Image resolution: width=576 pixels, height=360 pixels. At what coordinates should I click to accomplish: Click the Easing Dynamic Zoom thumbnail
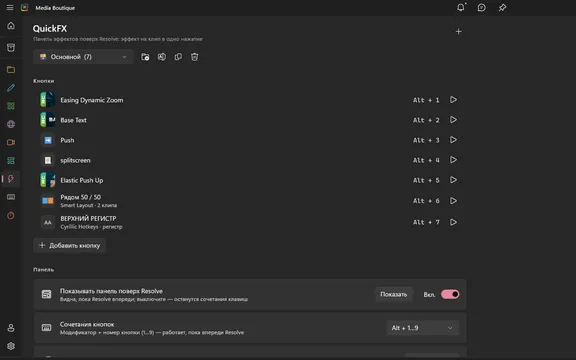(48, 100)
